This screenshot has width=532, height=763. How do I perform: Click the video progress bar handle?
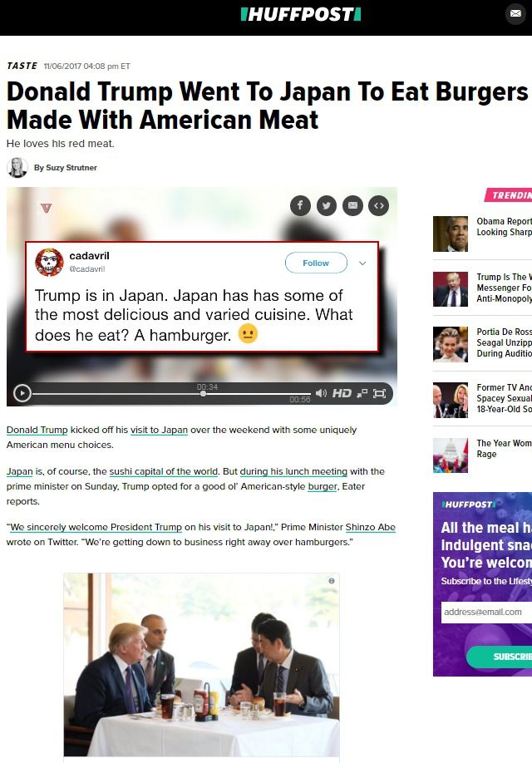(x=203, y=394)
